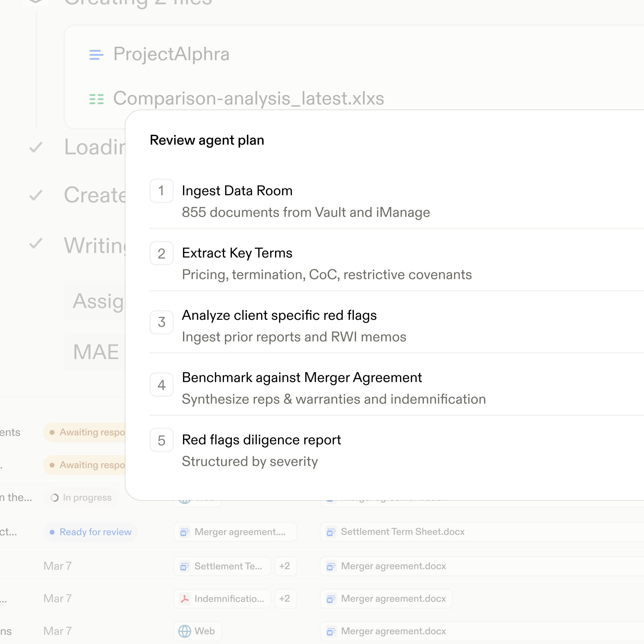
Task: Click the 'Mar 7' date in the 'Settlement Te...' row
Action: [x=58, y=566]
